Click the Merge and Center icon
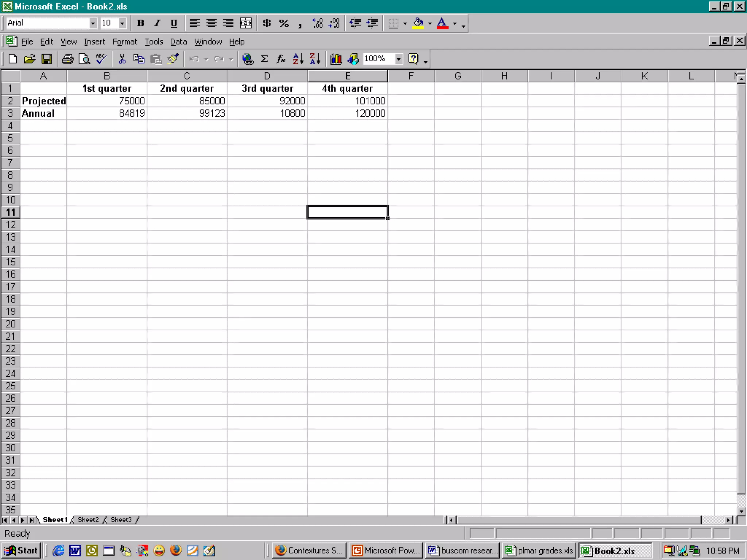This screenshot has height=560, width=747. [x=245, y=23]
